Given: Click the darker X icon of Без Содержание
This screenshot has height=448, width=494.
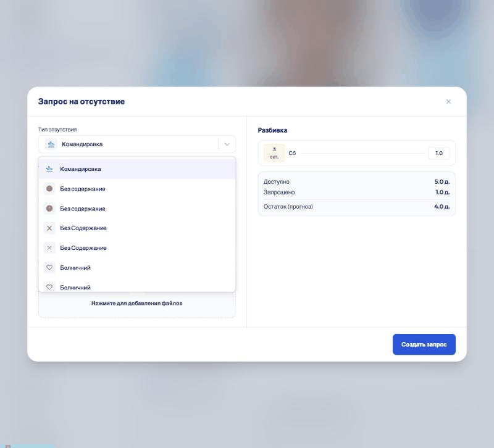Looking at the screenshot, I should (x=49, y=228).
